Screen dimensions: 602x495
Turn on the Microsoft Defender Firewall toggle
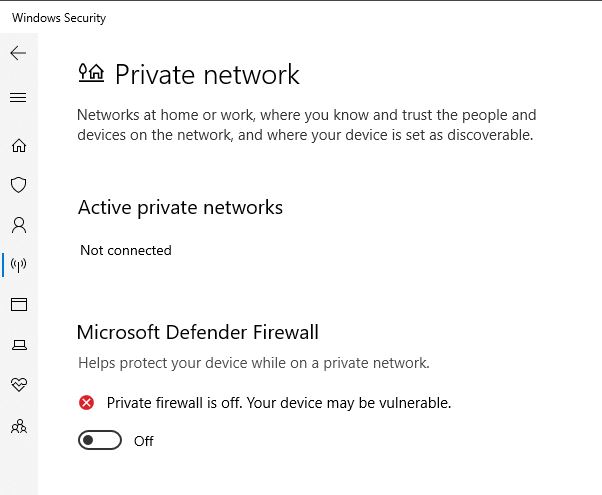pos(100,440)
